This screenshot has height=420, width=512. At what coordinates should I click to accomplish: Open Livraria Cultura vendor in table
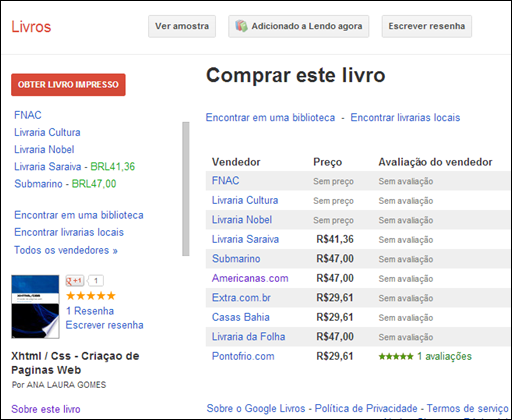(245, 200)
